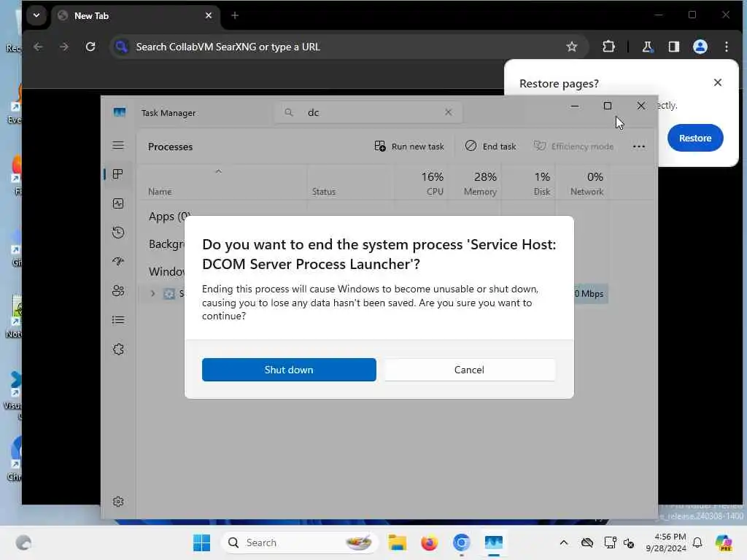Open File Explorer from taskbar
Screen dimensions: 747x560
397,542
